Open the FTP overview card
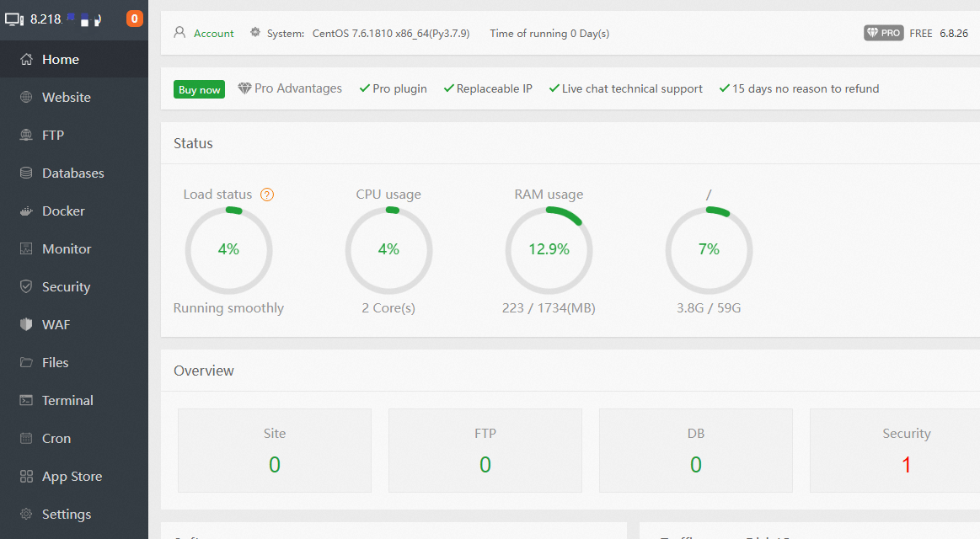The image size is (980, 539). pyautogui.click(x=485, y=451)
